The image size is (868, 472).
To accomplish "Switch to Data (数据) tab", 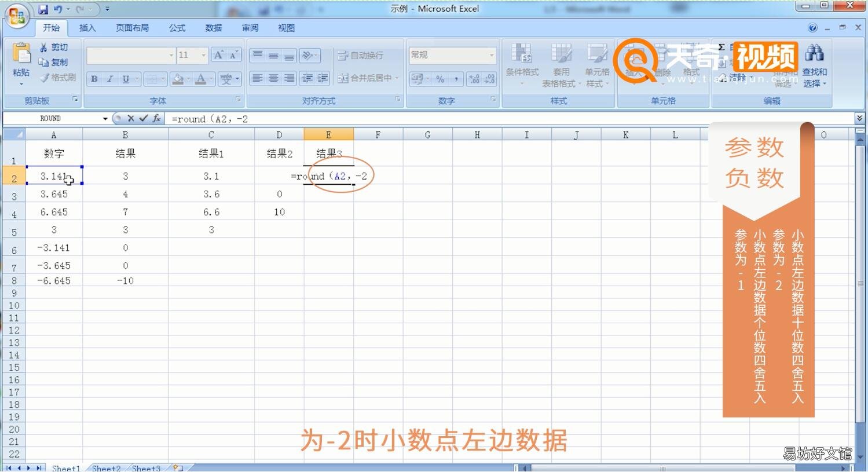I will (x=214, y=28).
